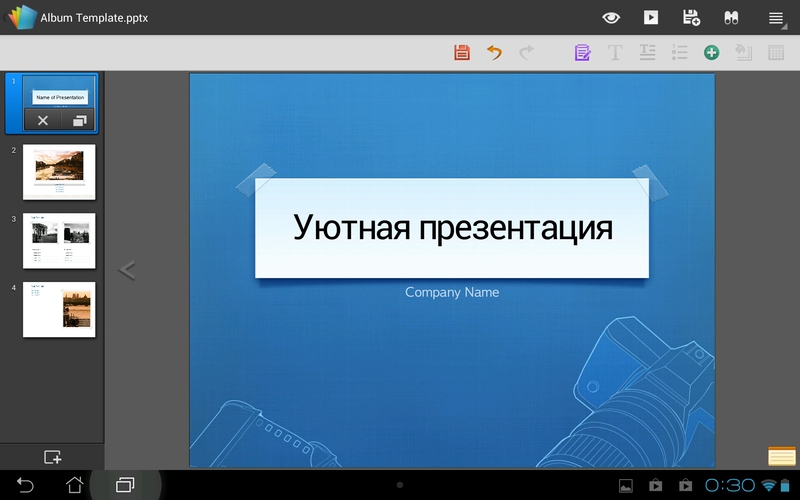Image resolution: width=800 pixels, height=500 pixels.
Task: Click the Album Template.pptx file title
Action: (94, 18)
